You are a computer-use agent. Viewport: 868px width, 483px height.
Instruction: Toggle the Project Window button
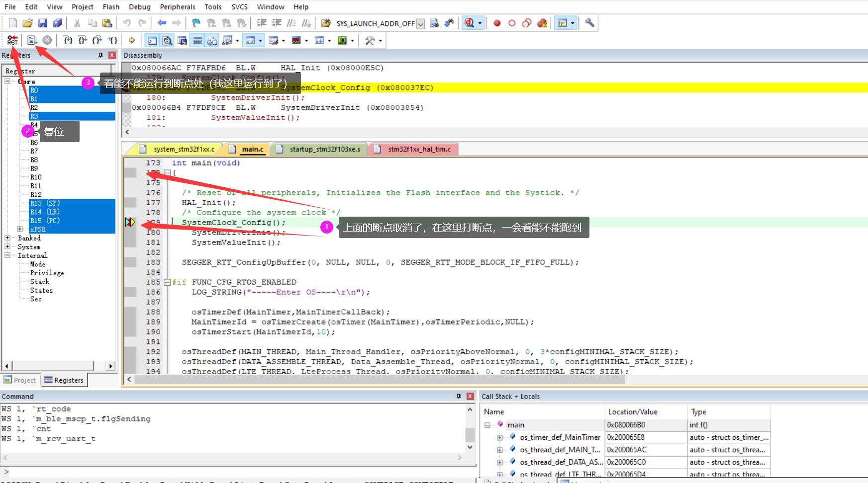pos(562,23)
